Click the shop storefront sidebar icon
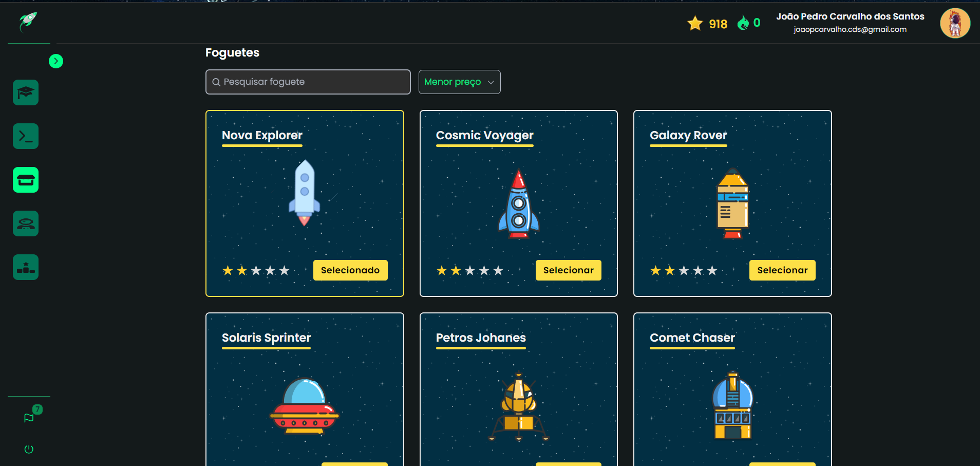Image resolution: width=980 pixels, height=466 pixels. pos(26,180)
